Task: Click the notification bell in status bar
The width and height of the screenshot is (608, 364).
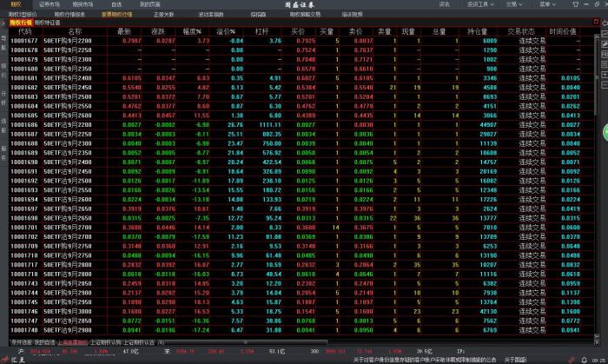Action: click(x=585, y=361)
